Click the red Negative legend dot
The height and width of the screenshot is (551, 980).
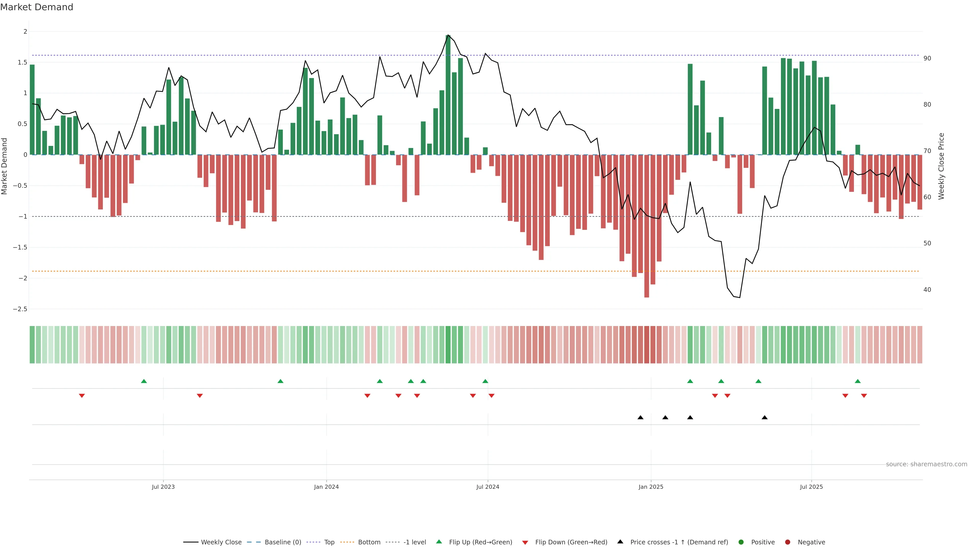788,542
